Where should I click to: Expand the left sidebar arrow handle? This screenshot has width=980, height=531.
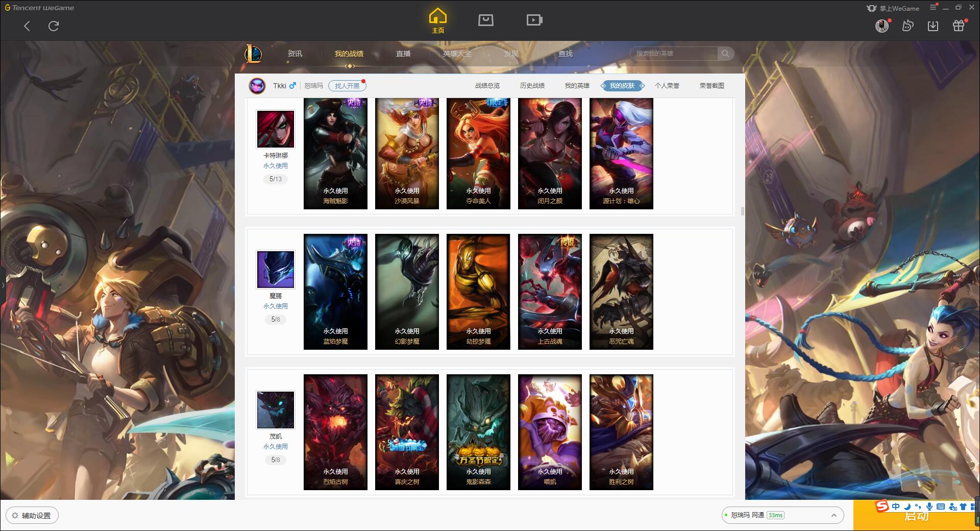tap(3, 285)
